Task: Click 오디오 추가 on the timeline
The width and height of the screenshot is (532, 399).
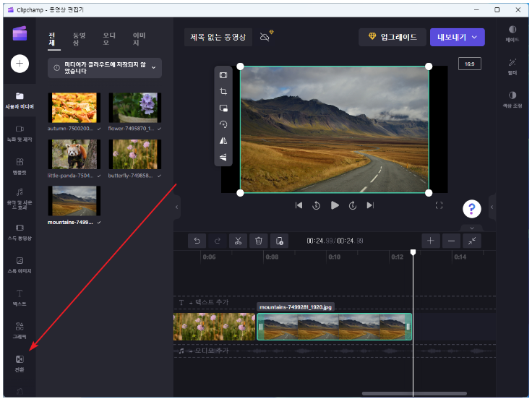Action: click(x=208, y=351)
